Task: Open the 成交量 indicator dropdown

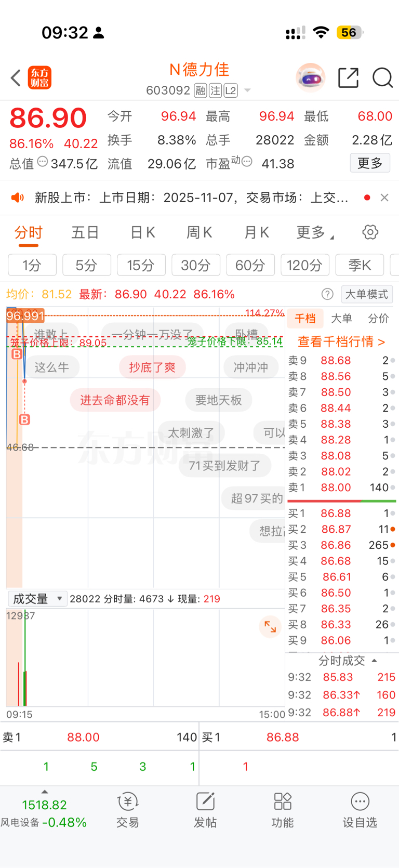Action: click(37, 599)
